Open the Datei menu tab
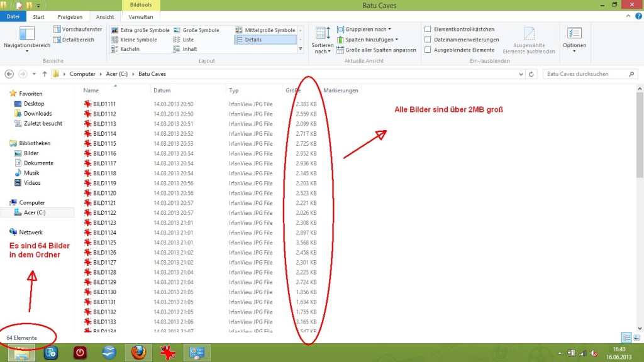Screen dimensions: 644x362 (x=13, y=17)
